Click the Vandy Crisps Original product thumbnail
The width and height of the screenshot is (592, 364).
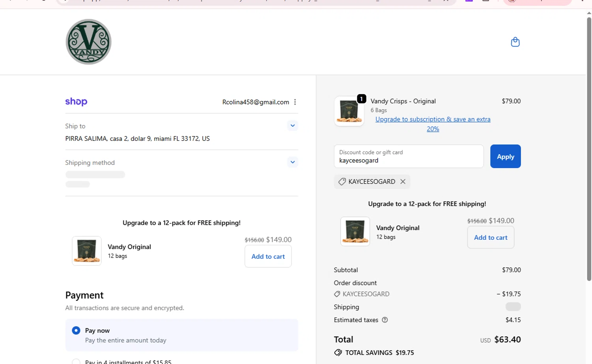[349, 111]
